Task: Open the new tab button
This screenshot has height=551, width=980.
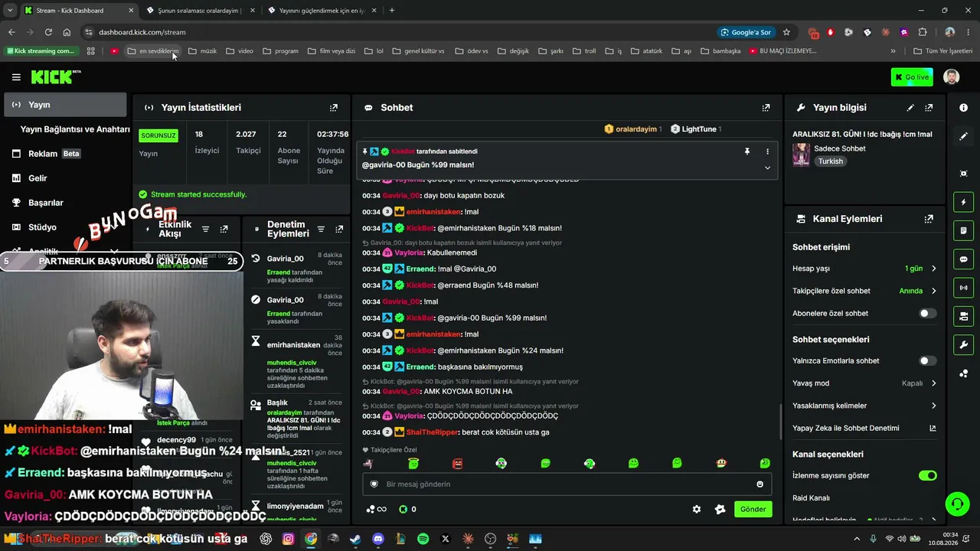Action: coord(392,11)
